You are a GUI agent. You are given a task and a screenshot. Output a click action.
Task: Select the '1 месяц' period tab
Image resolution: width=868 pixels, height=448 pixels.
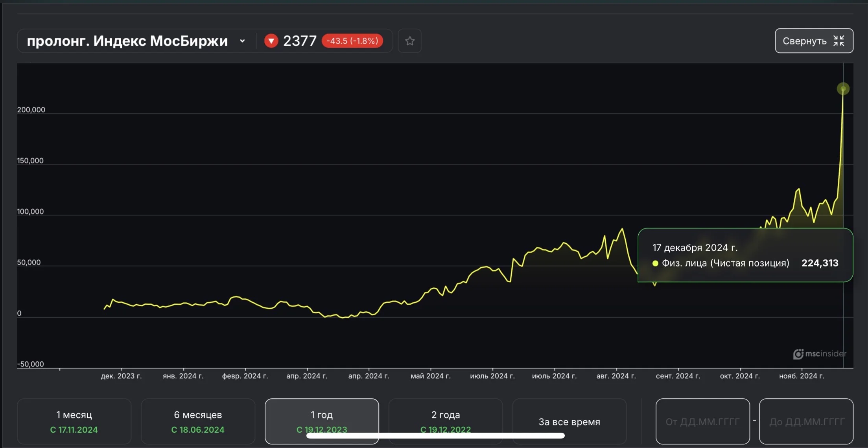click(x=74, y=421)
